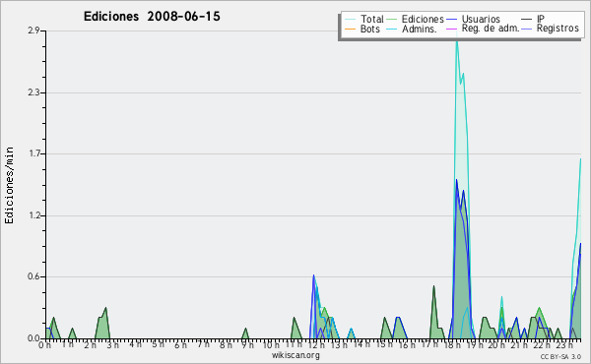
Task: Click the dark IP spike after 17 h
Action: tap(433, 287)
